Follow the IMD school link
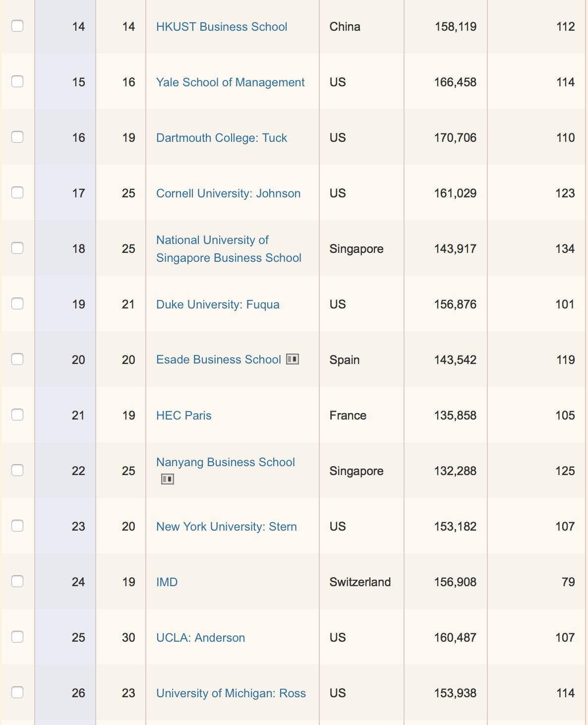Image resolution: width=588 pixels, height=725 pixels. tap(167, 582)
